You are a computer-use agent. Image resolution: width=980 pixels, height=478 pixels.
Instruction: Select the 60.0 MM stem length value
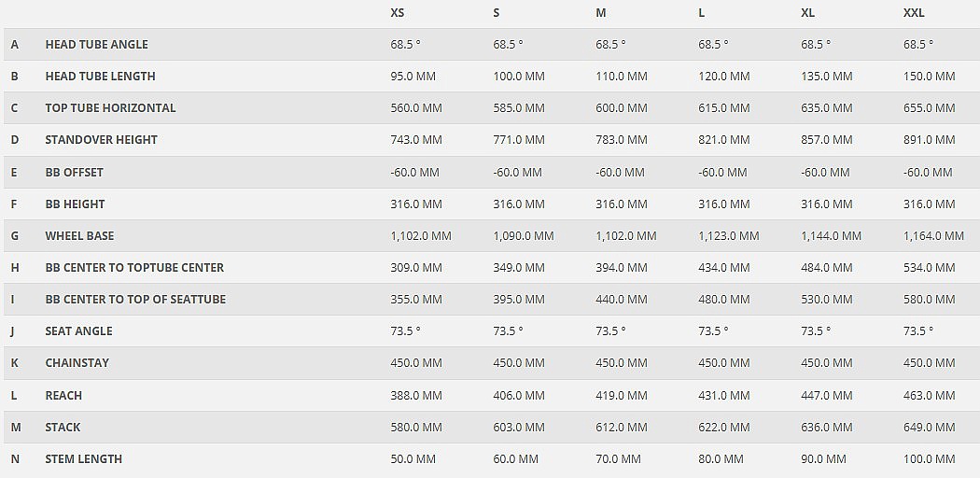pos(515,459)
